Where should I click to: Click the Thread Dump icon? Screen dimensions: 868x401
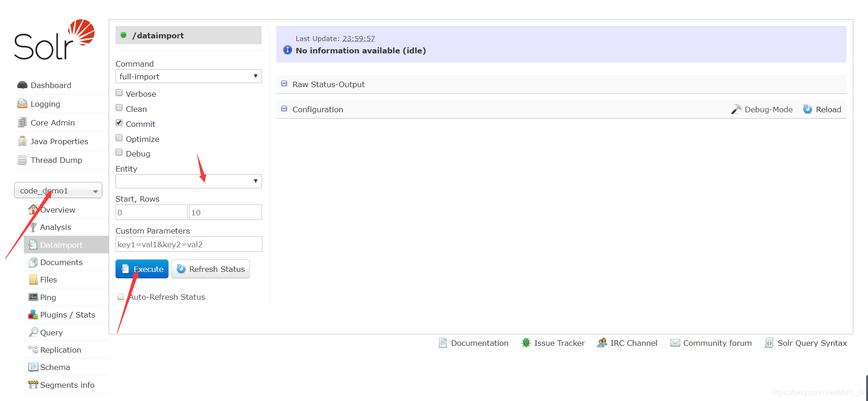pyautogui.click(x=22, y=160)
